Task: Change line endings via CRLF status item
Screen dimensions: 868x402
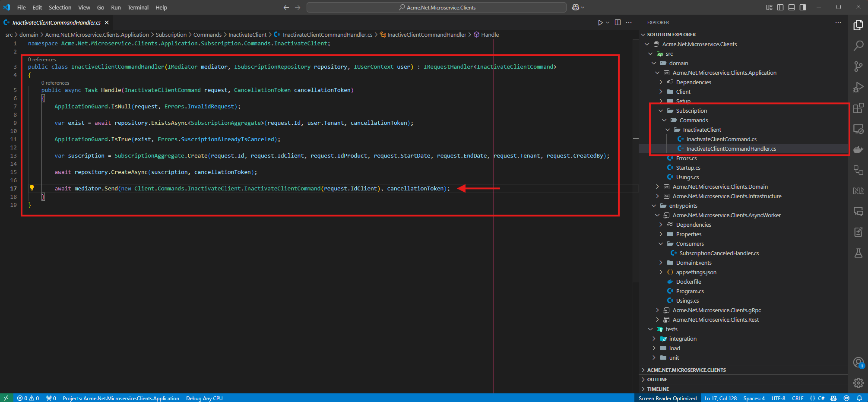Action: [x=798, y=398]
